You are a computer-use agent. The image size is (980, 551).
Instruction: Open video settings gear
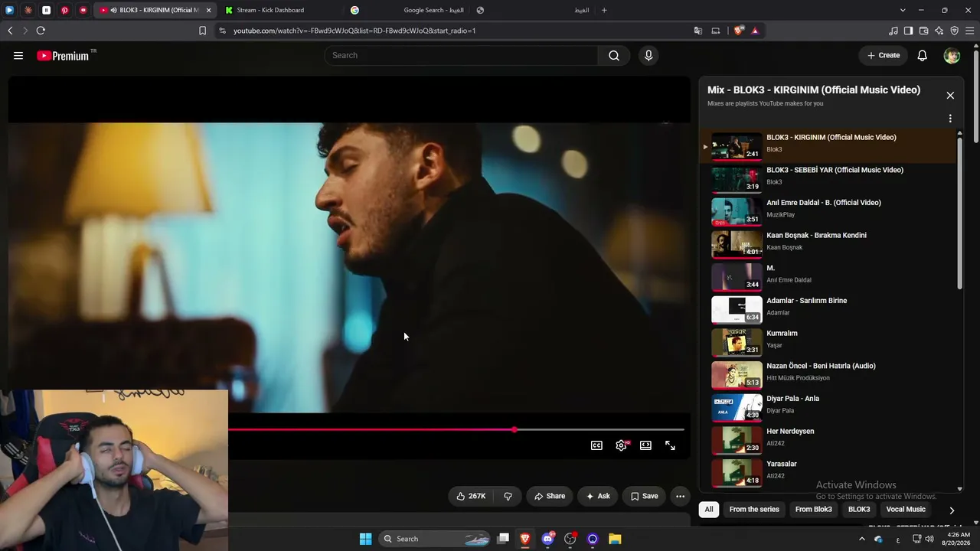[621, 445]
